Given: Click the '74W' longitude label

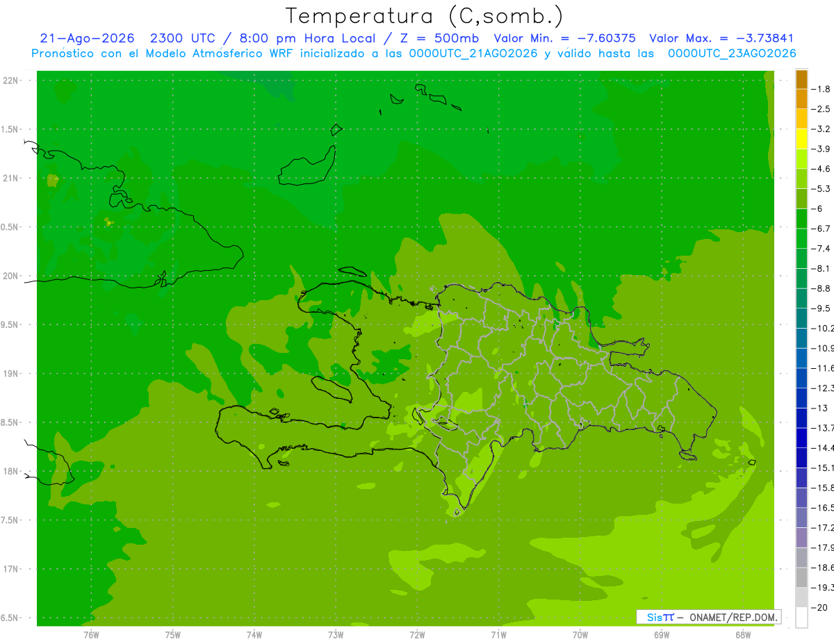Looking at the screenshot, I should (254, 635).
